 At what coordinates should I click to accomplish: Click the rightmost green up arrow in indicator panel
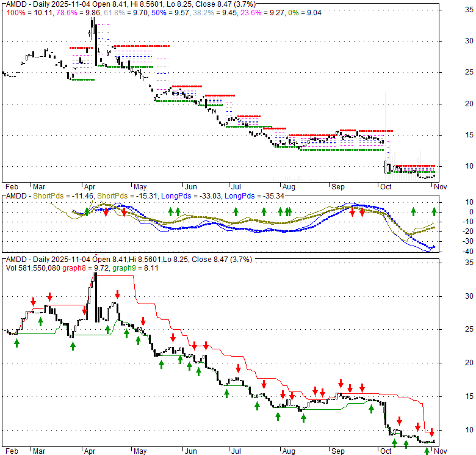tap(435, 211)
